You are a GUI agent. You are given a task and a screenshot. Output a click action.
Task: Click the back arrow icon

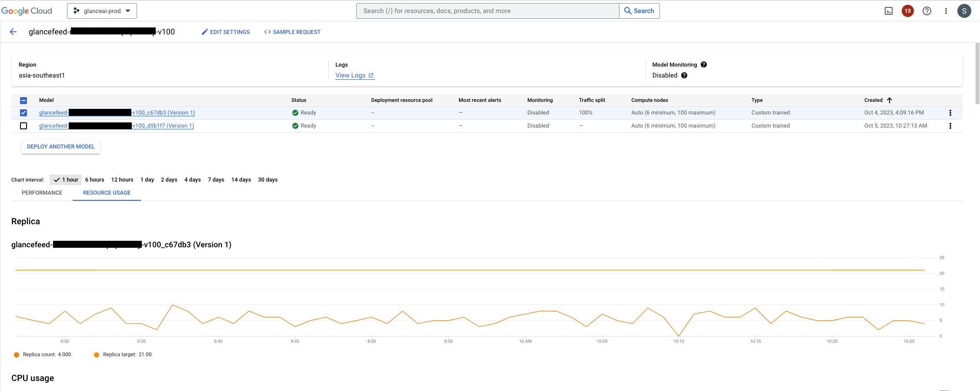(x=13, y=32)
